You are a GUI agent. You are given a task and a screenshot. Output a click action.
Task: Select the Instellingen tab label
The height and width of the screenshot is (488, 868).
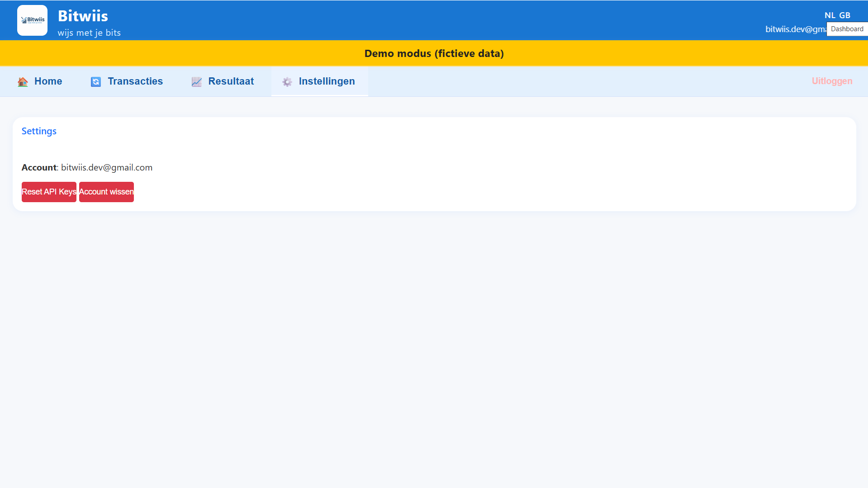327,81
